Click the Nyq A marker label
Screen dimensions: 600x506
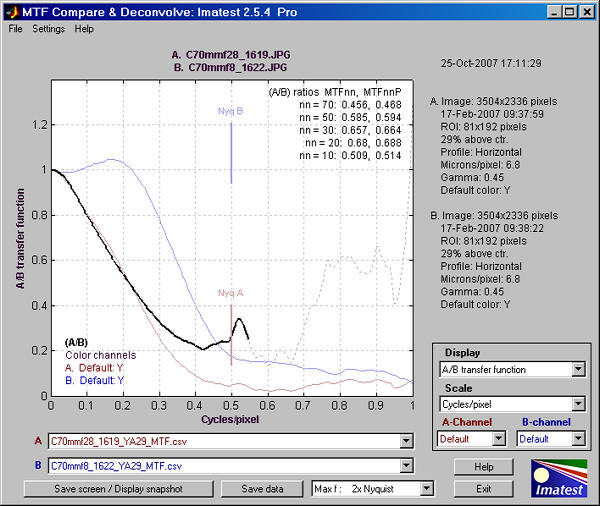coord(230,293)
